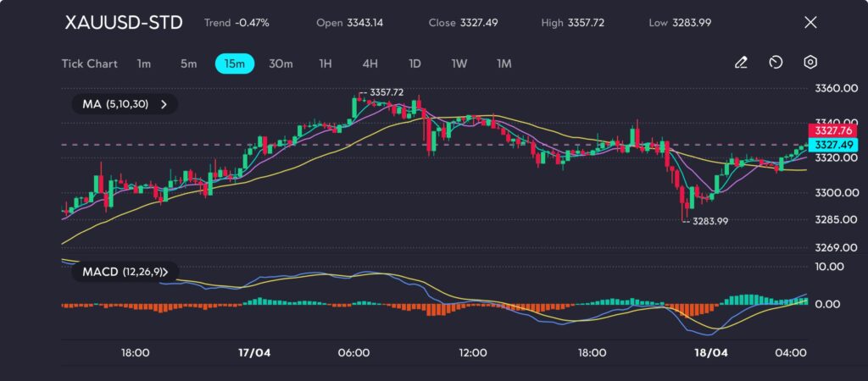Click the gauge indicator icon

coord(776,63)
